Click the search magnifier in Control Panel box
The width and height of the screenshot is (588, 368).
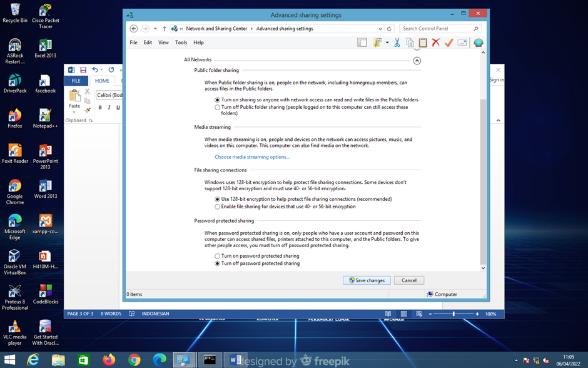[476, 29]
